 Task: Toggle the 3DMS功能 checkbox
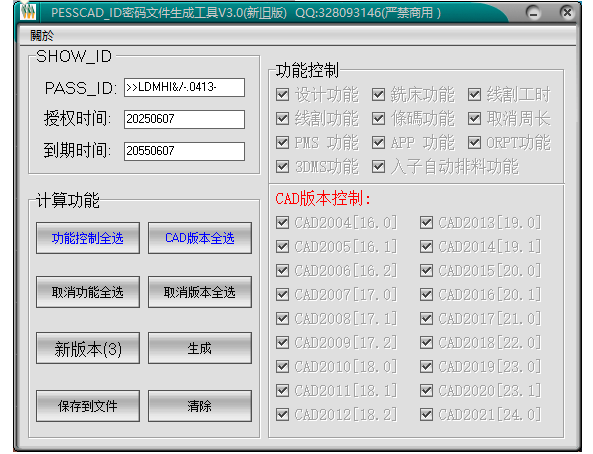pyautogui.click(x=283, y=166)
